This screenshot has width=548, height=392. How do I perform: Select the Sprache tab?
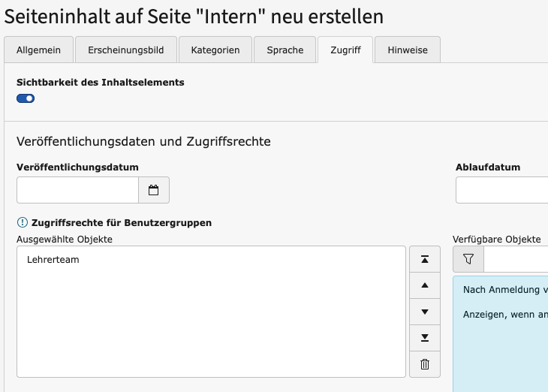coord(285,50)
